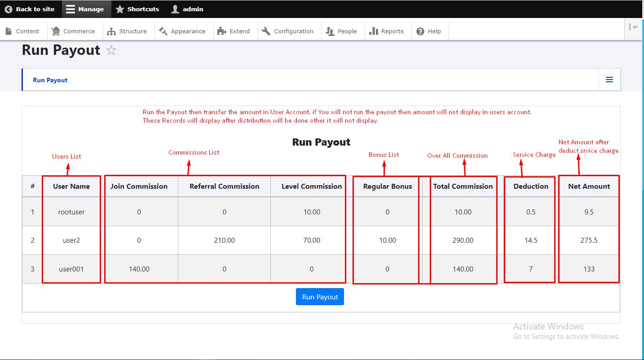Open the Help menu item
The width and height of the screenshot is (644, 360).
(429, 31)
